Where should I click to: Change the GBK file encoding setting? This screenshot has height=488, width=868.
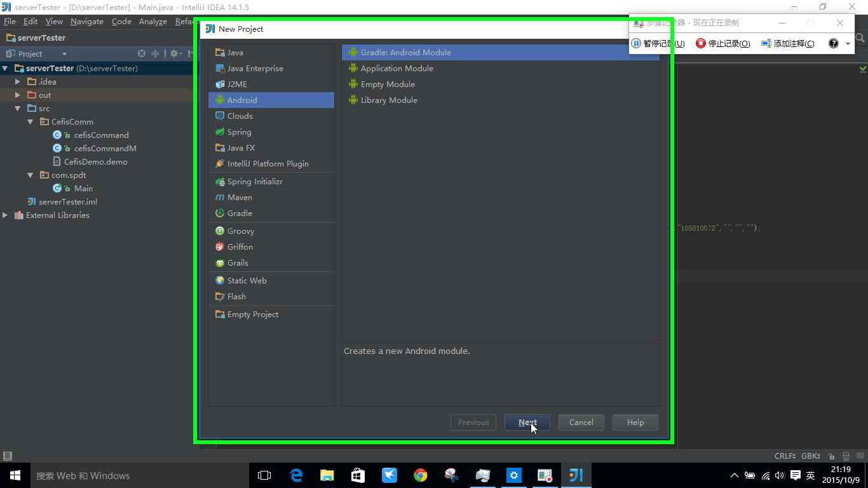(x=811, y=456)
